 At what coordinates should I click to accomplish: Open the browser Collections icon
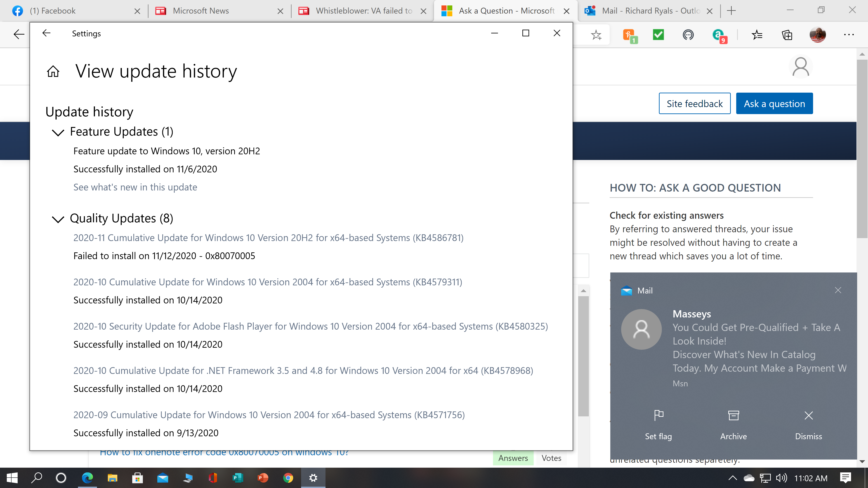coord(787,35)
